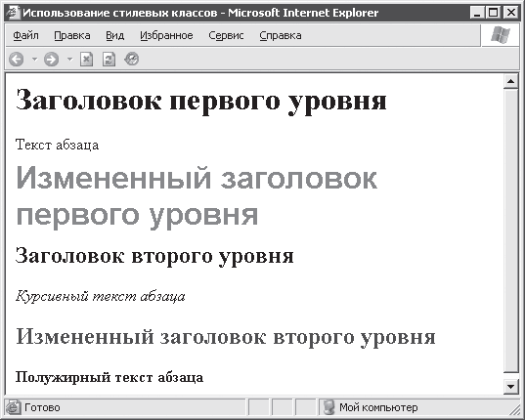Image resolution: width=525 pixels, height=420 pixels.
Task: Click the Windows flag logo icon
Action: [x=501, y=35]
